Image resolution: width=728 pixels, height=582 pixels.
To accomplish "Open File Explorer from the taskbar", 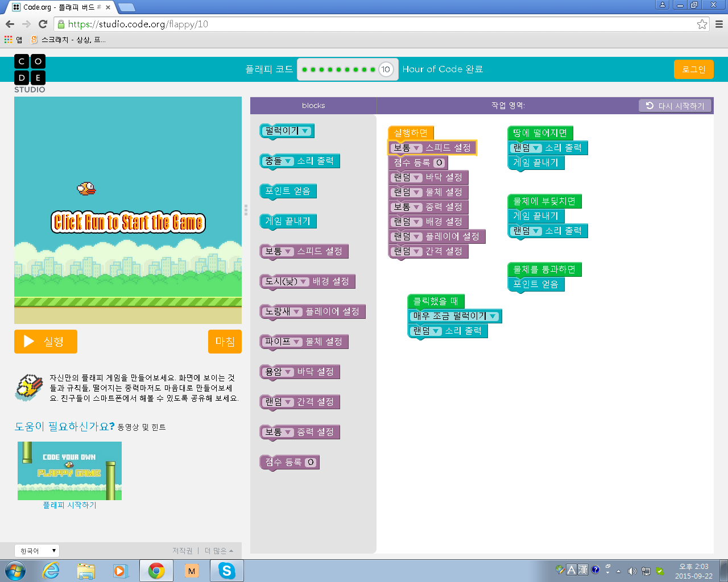I will [x=86, y=571].
